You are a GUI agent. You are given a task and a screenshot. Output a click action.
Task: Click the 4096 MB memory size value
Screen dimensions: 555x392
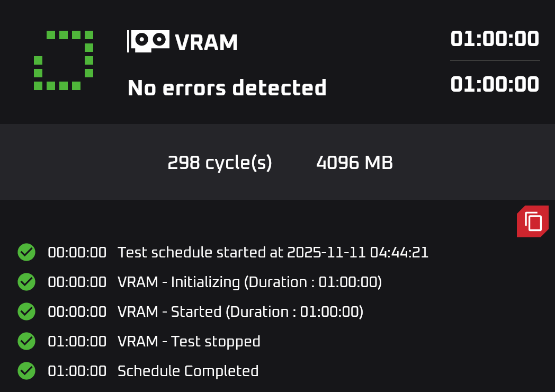click(x=354, y=163)
